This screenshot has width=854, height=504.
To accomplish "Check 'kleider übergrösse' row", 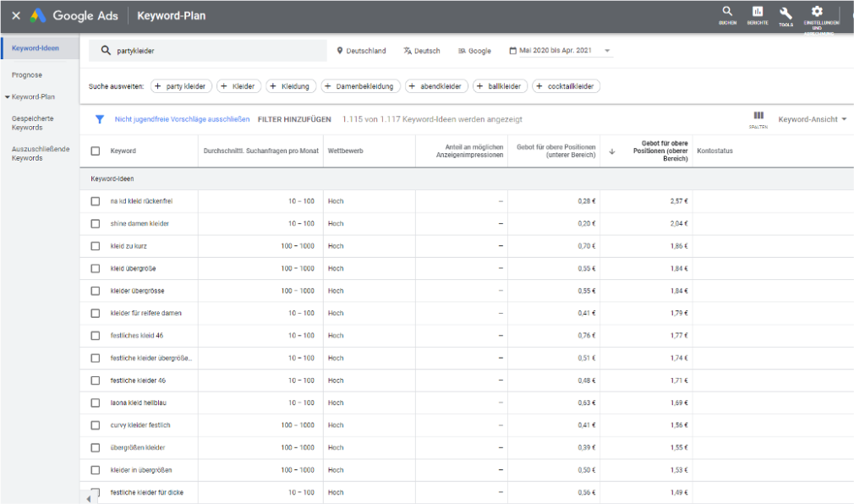I will coord(96,291).
